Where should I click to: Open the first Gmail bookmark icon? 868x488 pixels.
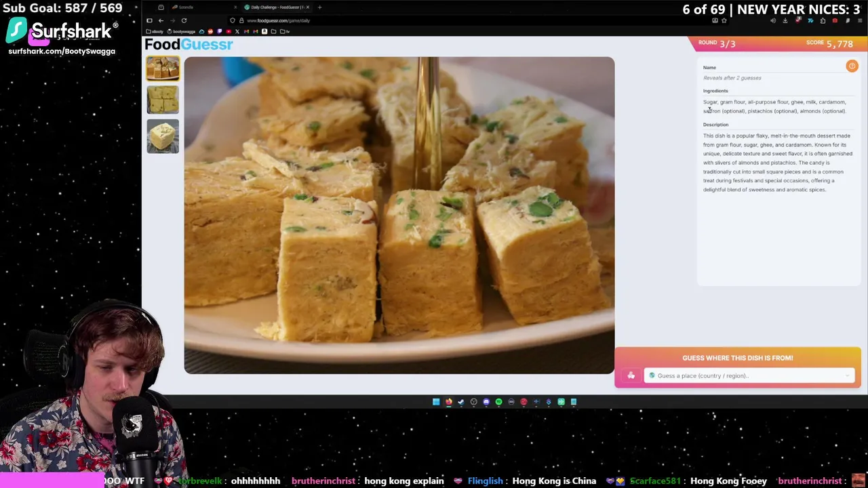pos(246,31)
